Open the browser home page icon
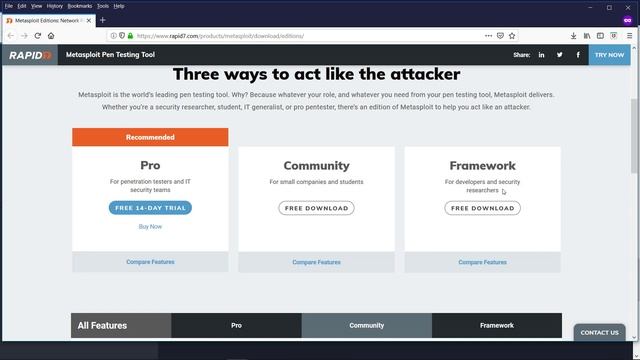 (51, 36)
